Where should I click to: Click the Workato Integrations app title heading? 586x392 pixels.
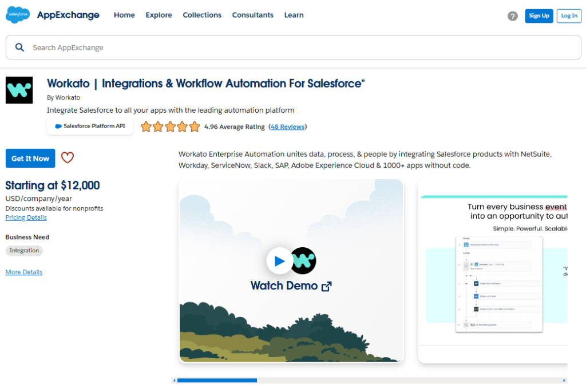click(205, 84)
